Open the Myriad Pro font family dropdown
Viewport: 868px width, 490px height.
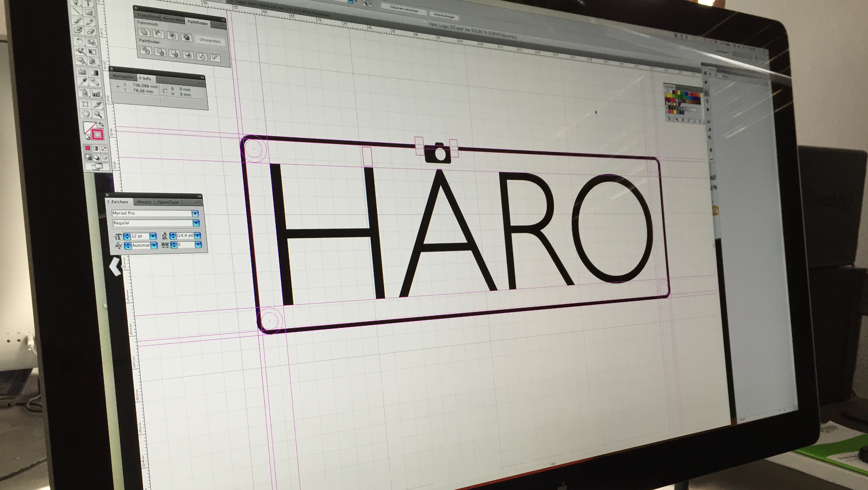(x=195, y=213)
